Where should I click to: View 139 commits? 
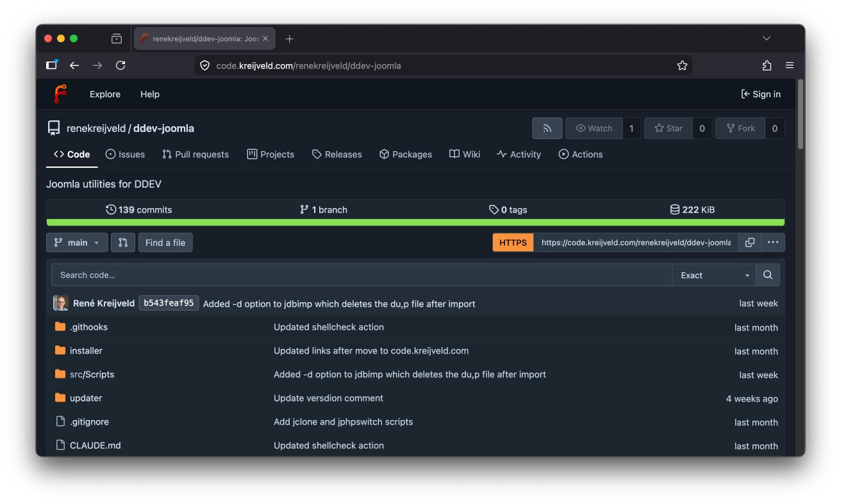point(139,209)
